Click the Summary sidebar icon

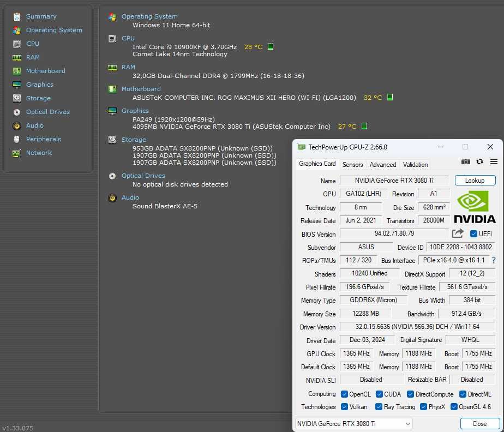pyautogui.click(x=17, y=16)
